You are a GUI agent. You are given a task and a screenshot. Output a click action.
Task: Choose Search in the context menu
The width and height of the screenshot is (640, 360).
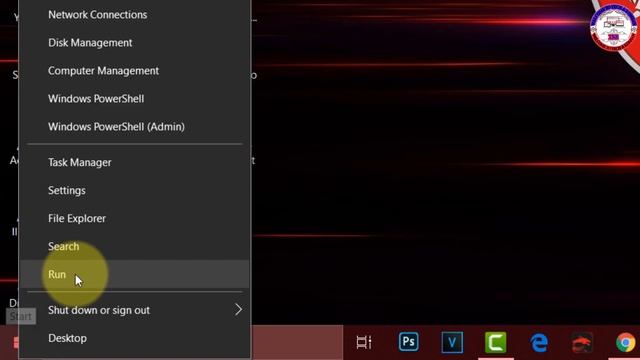(x=135, y=247)
